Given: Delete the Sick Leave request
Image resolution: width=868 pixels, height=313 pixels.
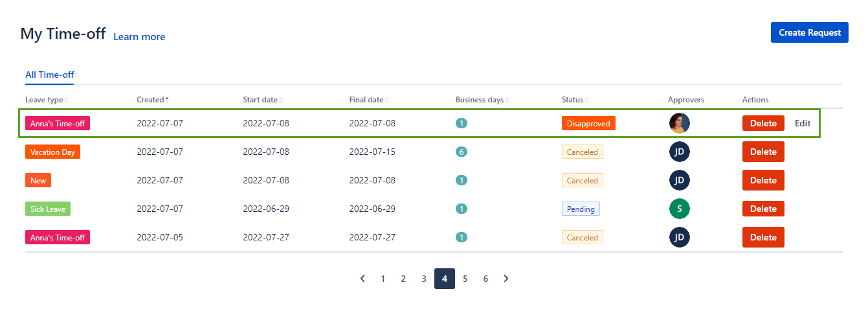Looking at the screenshot, I should click(x=762, y=209).
